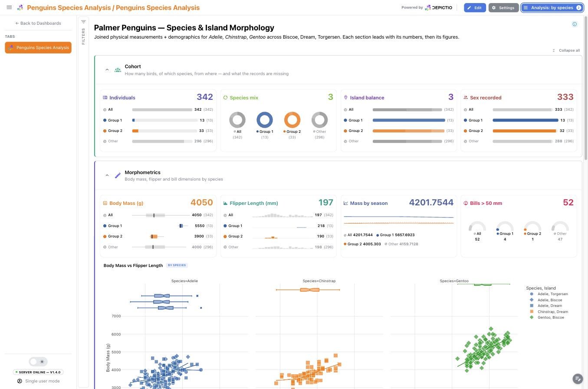Click the Edit button
588x389 pixels.
tap(475, 8)
